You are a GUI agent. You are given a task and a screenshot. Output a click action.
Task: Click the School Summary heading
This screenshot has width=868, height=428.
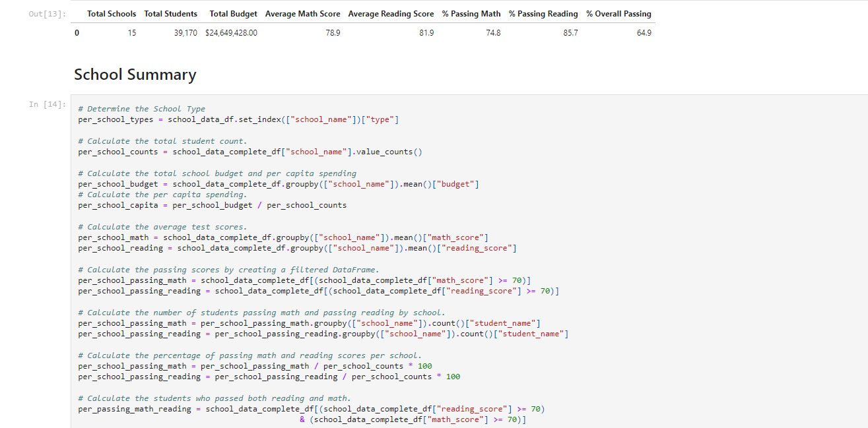pyautogui.click(x=135, y=75)
